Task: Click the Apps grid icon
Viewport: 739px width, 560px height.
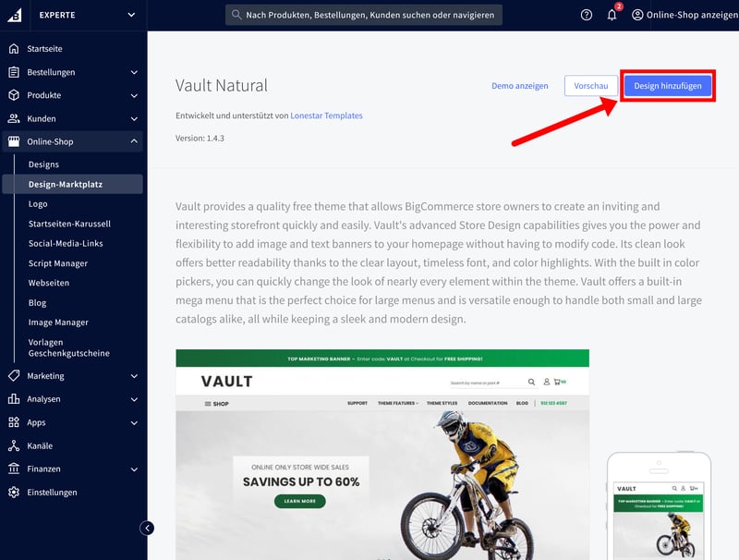Action: point(14,422)
